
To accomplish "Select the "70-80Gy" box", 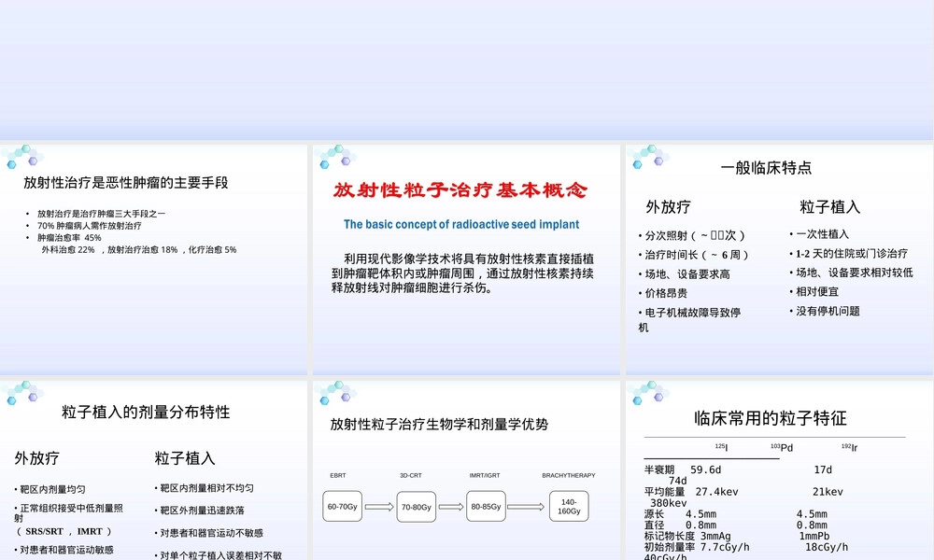I will [417, 507].
